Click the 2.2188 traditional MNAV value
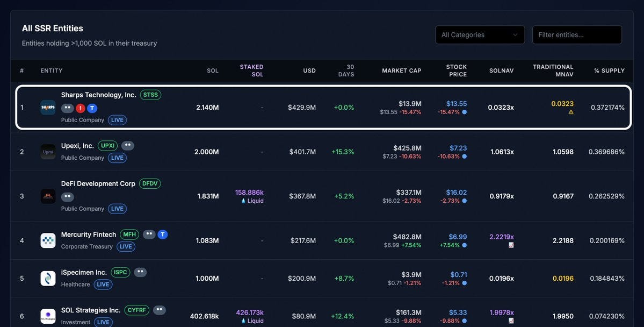The height and width of the screenshot is (327, 644). click(x=563, y=240)
